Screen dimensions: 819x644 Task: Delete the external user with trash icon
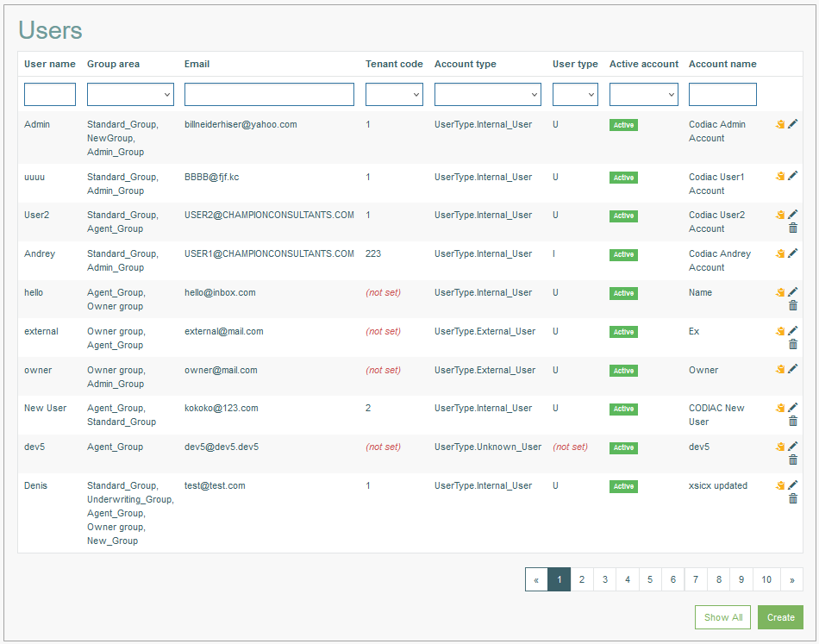793,344
